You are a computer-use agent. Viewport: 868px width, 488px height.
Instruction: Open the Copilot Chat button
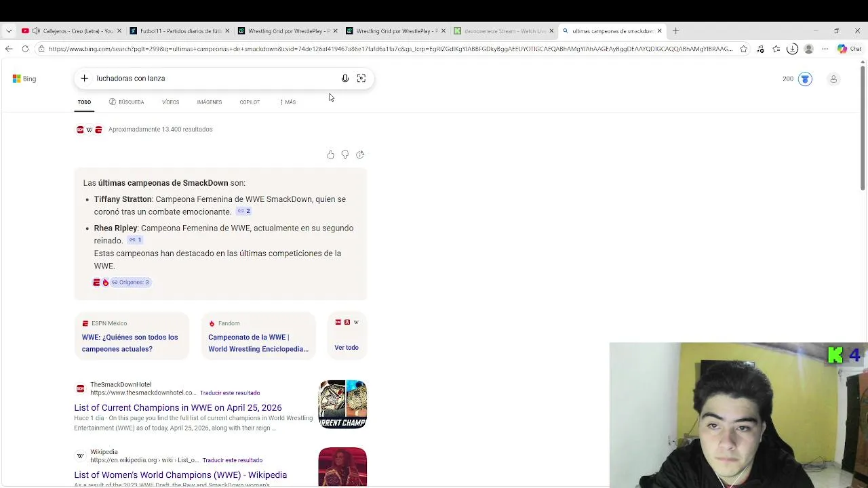(x=849, y=49)
